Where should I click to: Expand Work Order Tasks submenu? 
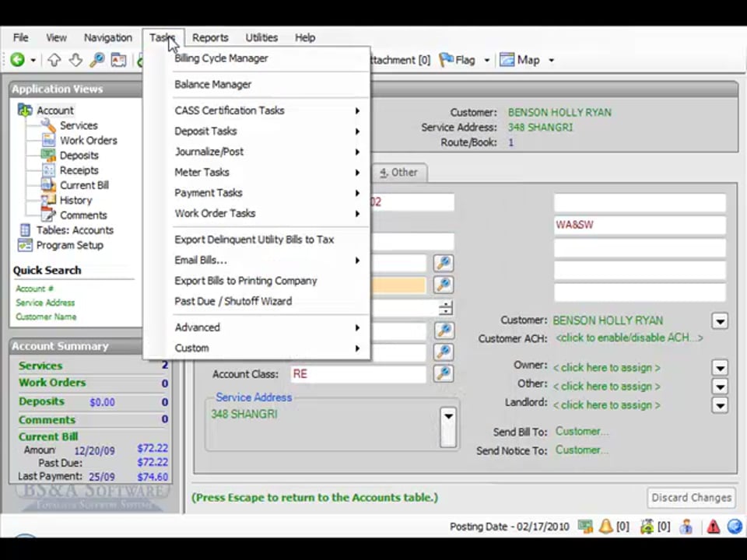click(258, 213)
